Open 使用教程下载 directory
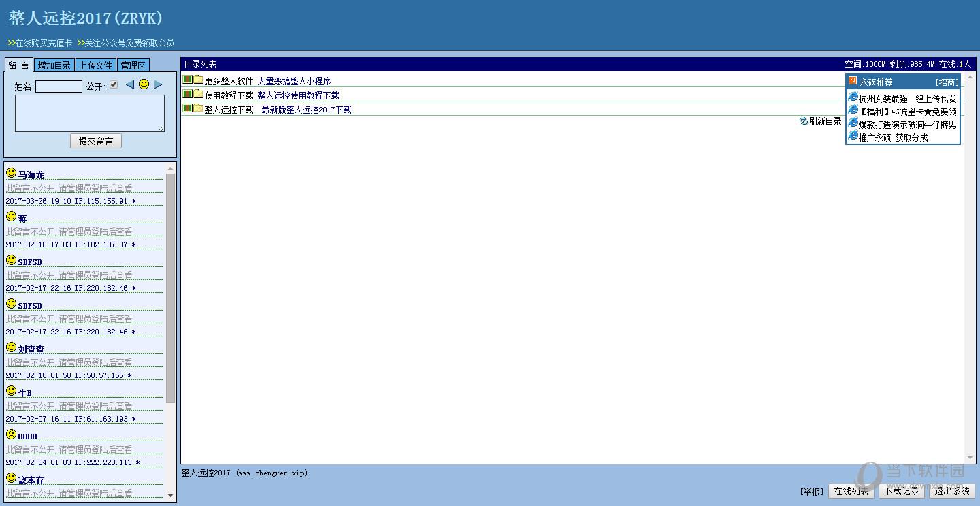Viewport: 980px width, 506px height. pos(229,95)
